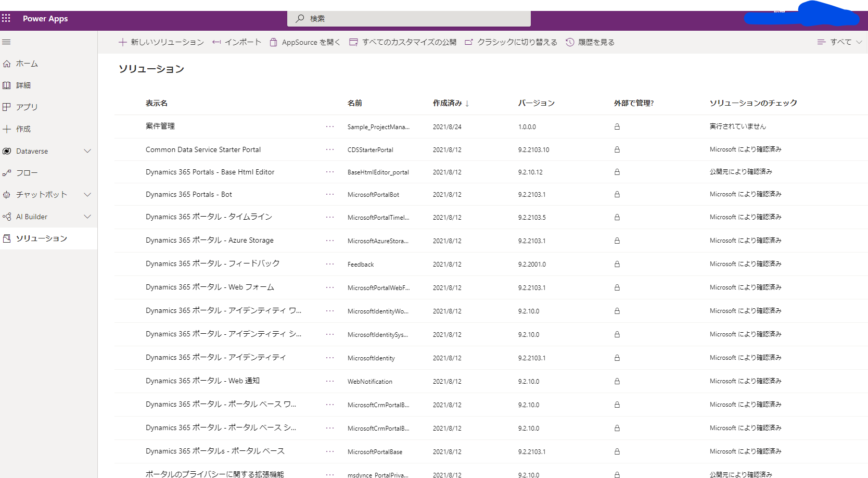Image resolution: width=868 pixels, height=478 pixels.
Task: Sort by バージョン column header
Action: click(537, 103)
